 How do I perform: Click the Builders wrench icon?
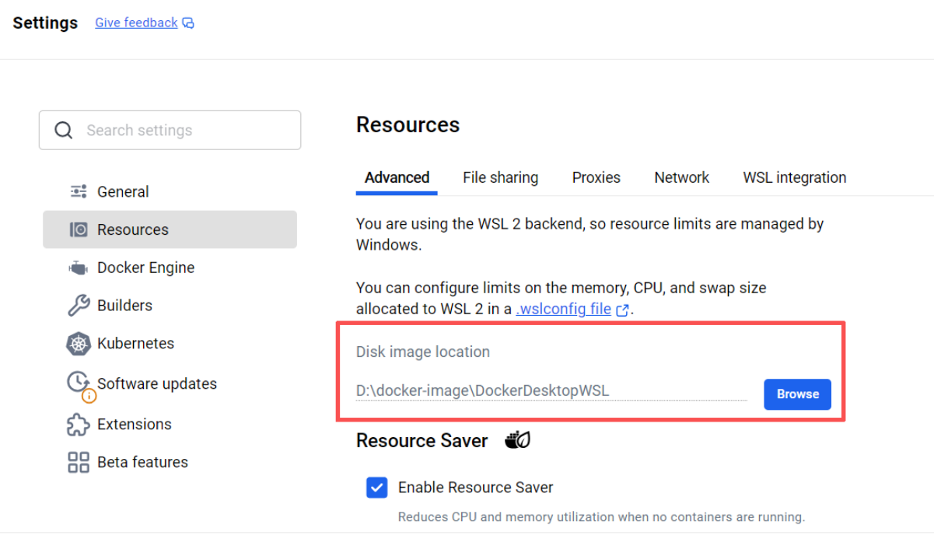pyautogui.click(x=79, y=306)
